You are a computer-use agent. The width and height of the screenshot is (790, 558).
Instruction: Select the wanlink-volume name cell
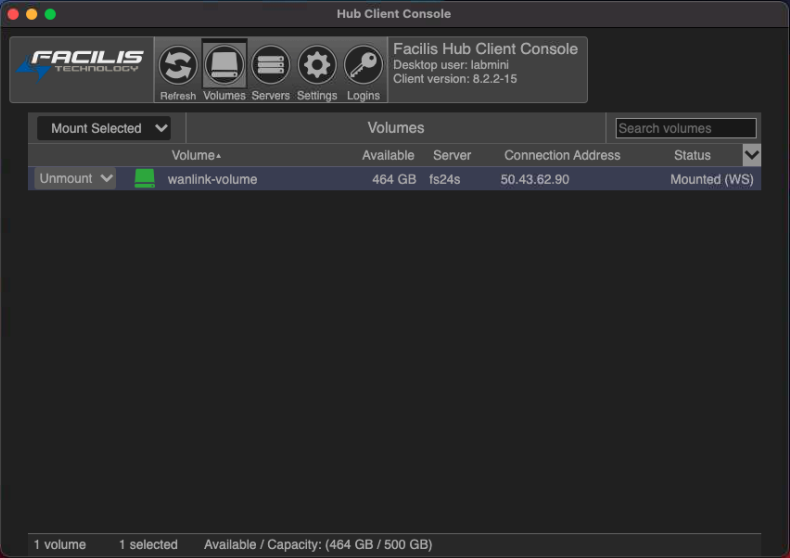tap(212, 179)
